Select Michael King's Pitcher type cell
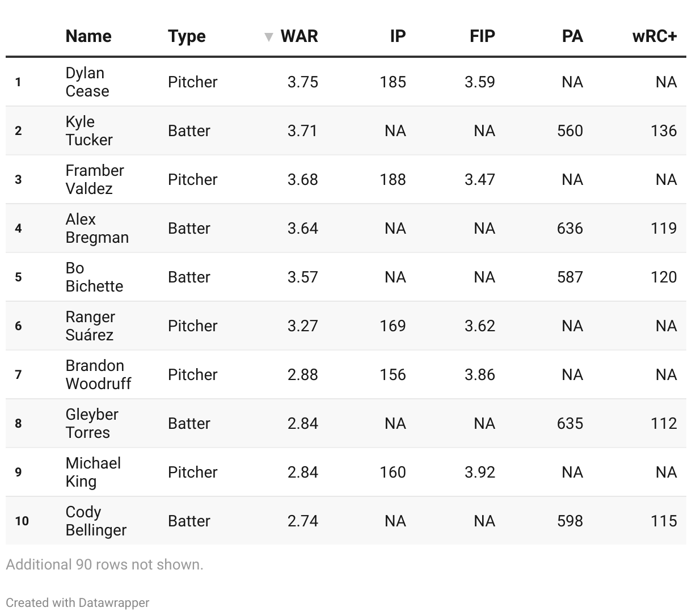Screen dimensions: 692x616 coord(192,472)
